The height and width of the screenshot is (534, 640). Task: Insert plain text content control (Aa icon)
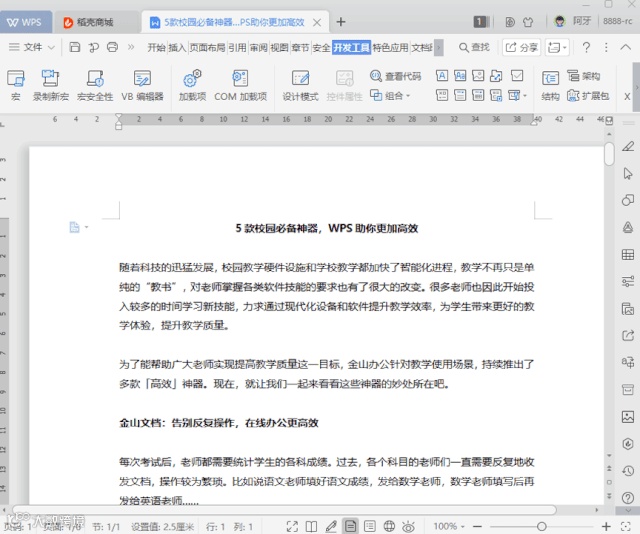pyautogui.click(x=460, y=76)
